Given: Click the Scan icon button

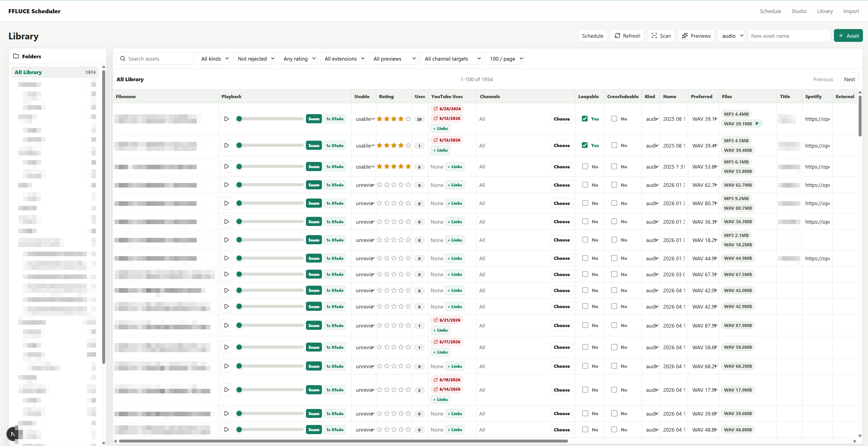Looking at the screenshot, I should (661, 36).
